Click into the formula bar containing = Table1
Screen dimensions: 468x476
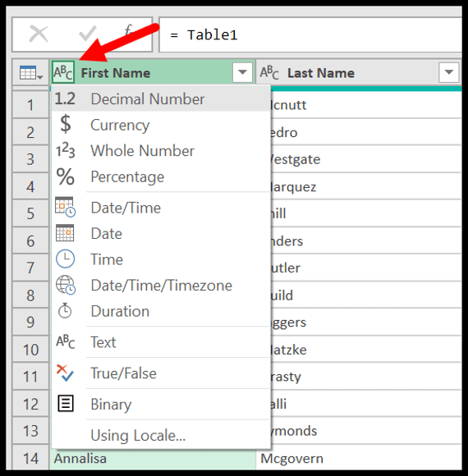[x=310, y=34]
